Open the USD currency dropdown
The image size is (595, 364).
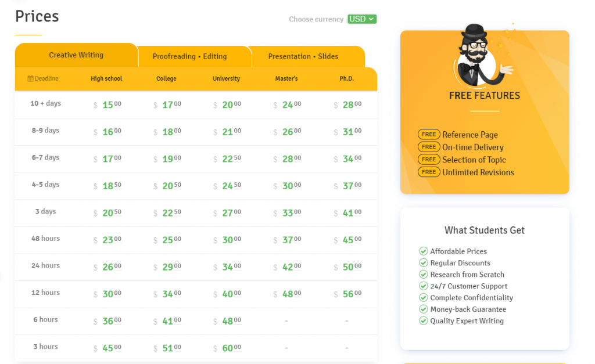[362, 19]
